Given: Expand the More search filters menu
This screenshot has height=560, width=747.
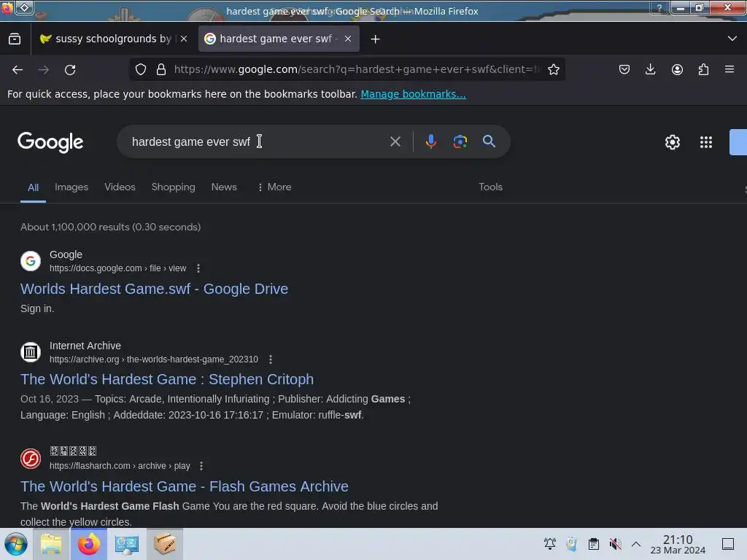Looking at the screenshot, I should point(274,187).
